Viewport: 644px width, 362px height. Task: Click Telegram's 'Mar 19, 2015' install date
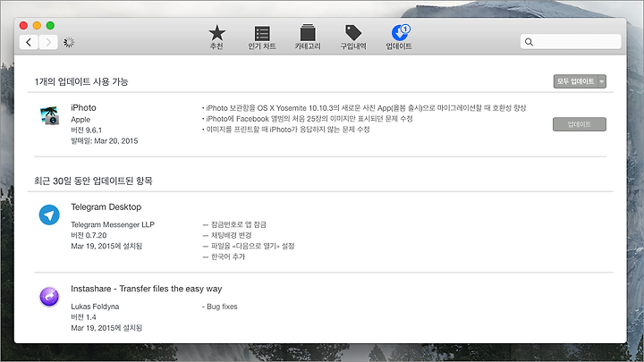click(x=106, y=246)
